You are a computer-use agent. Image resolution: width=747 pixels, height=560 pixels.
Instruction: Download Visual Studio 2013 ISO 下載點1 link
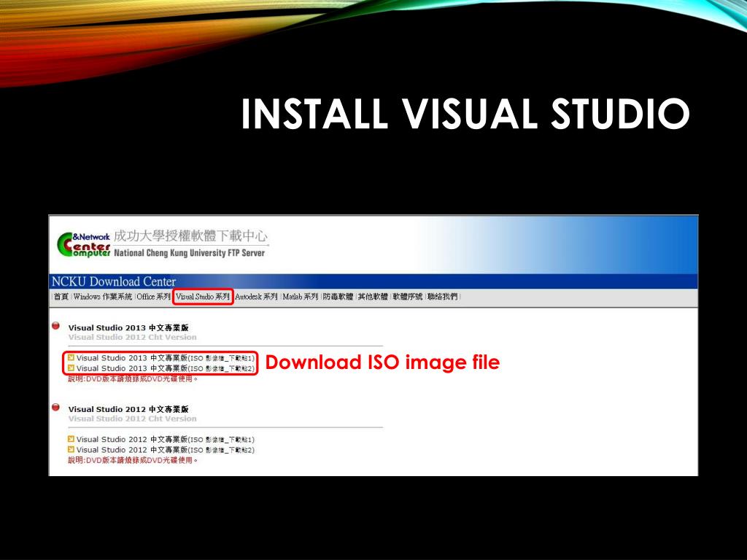click(x=166, y=358)
